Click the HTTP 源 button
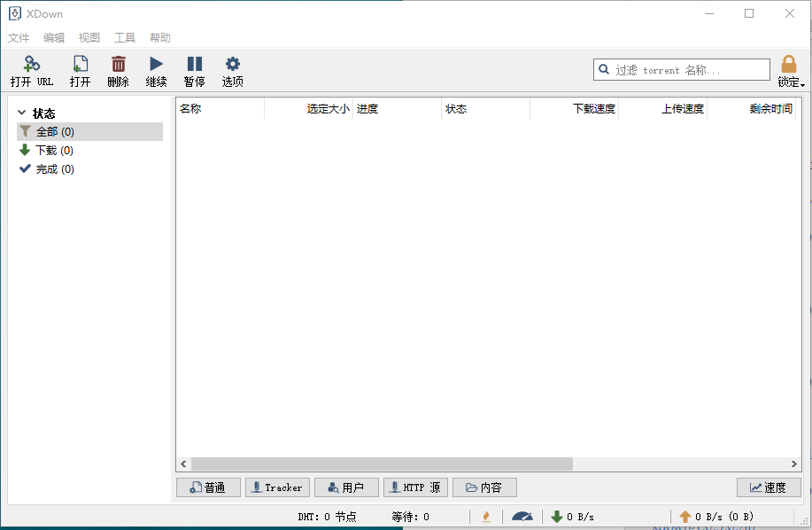This screenshot has width=812, height=530. [x=415, y=487]
